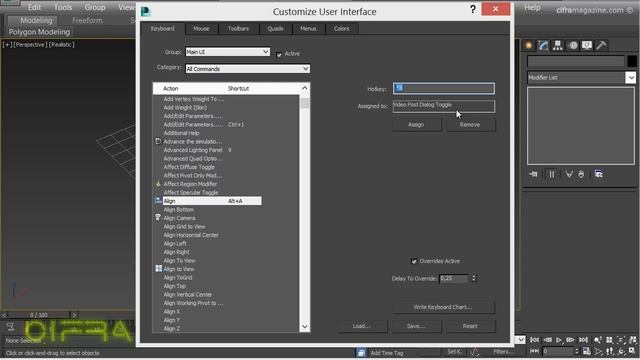Image resolution: width=640 pixels, height=360 pixels.
Task: Toggle Show End Result icon
Action: click(551, 174)
